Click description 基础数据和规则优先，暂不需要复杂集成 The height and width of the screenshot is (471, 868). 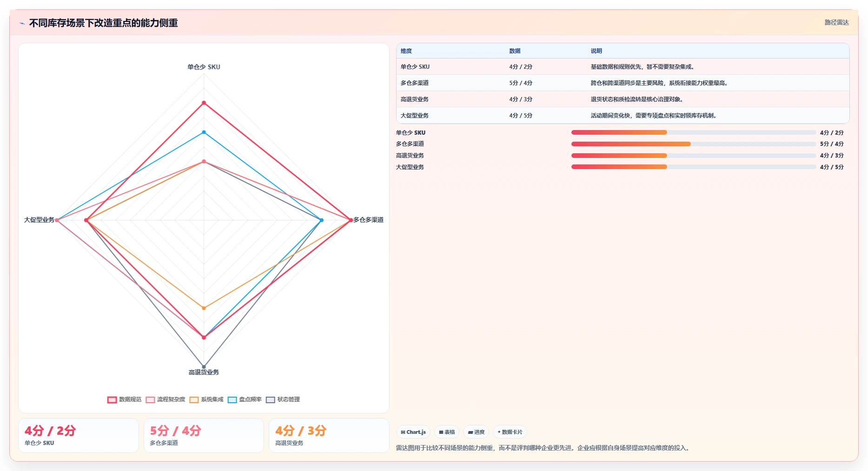643,67
